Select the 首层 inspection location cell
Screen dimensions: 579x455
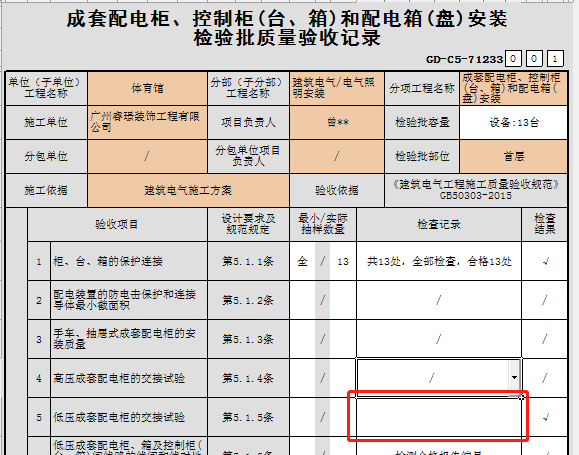pos(513,156)
